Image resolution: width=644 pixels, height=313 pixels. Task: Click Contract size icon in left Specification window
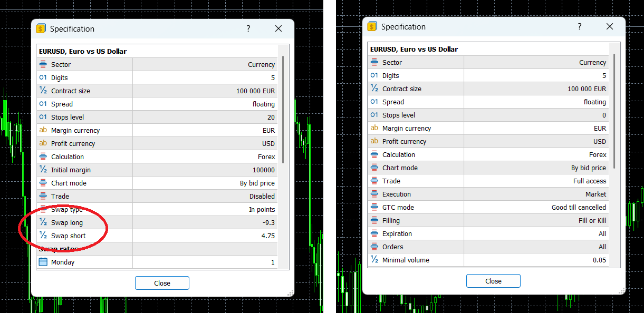tap(43, 91)
